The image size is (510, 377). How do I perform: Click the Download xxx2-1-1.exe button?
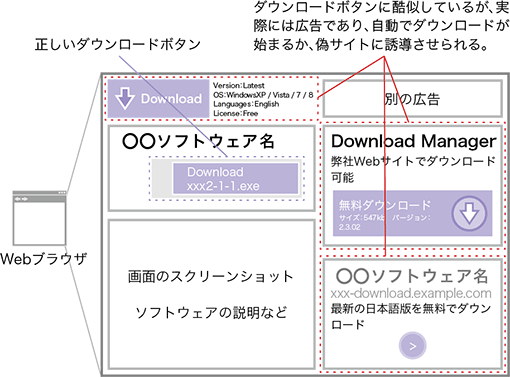coord(235,179)
